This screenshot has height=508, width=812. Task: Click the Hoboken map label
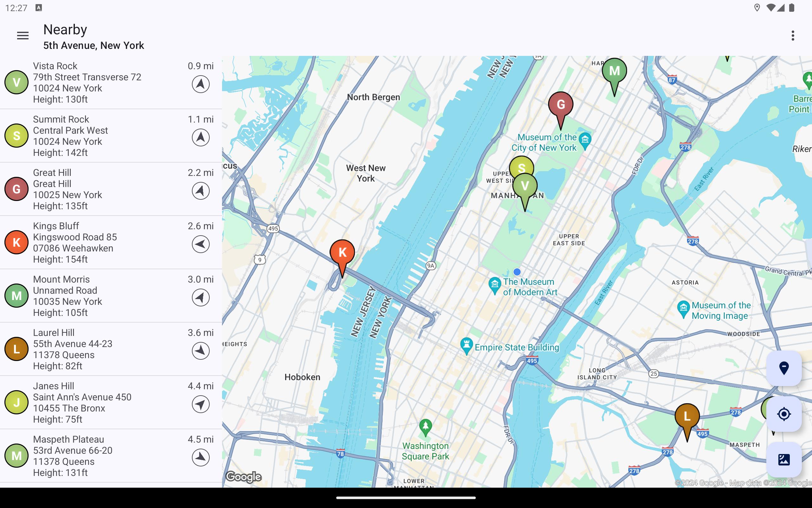point(302,377)
